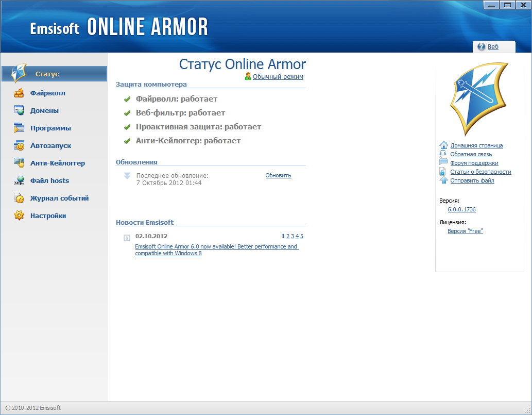This screenshot has height=415, width=532.
Task: Click the Веб-фильтр: работает status text
Action: point(180,113)
